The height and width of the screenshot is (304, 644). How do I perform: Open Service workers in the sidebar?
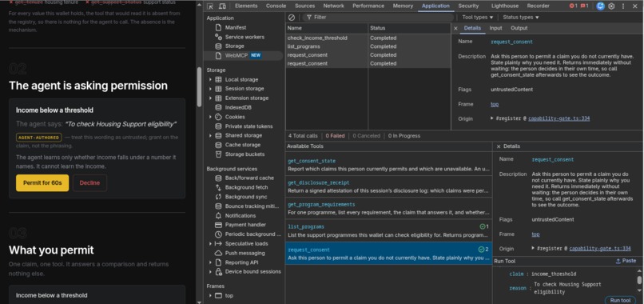tap(244, 37)
